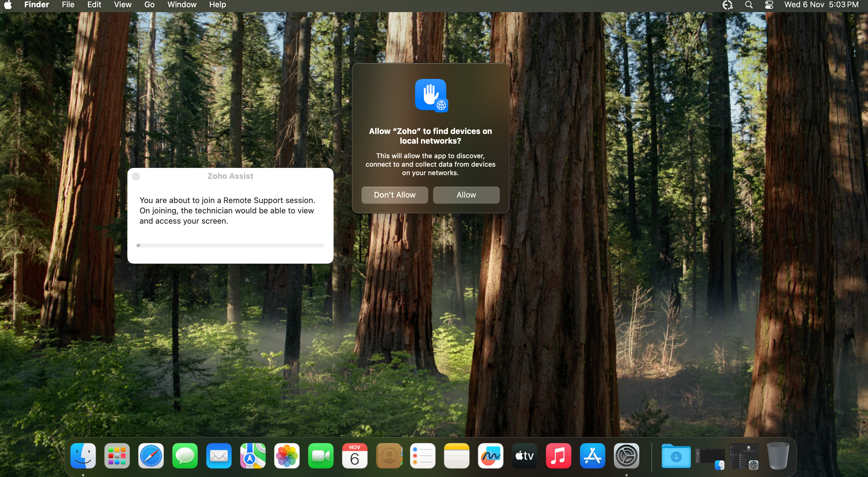The height and width of the screenshot is (477, 868).
Task: Open Apple Music from the Dock
Action: point(558,456)
